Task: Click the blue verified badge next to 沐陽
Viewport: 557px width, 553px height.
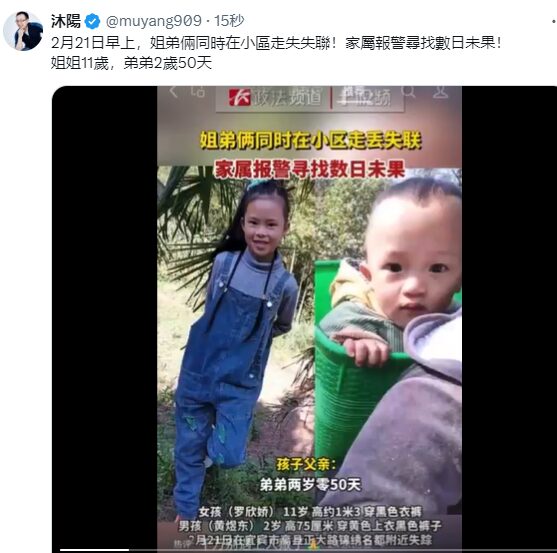Action: 93,21
